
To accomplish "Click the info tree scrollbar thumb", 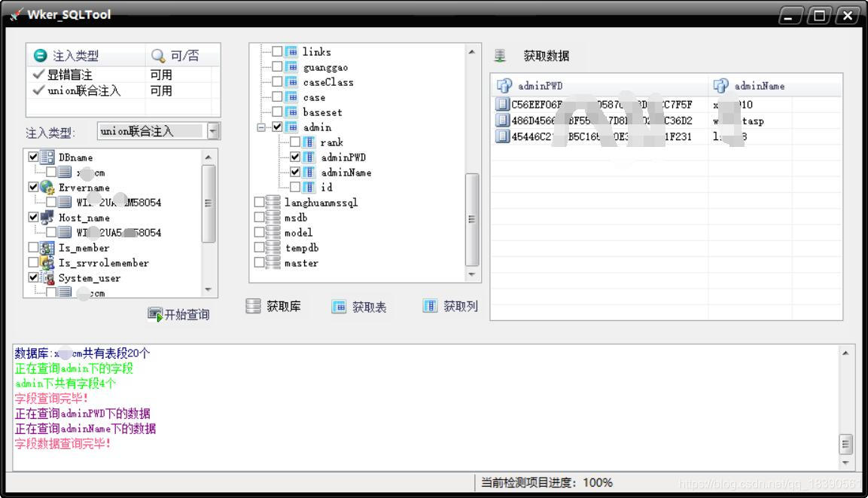I will (x=208, y=203).
